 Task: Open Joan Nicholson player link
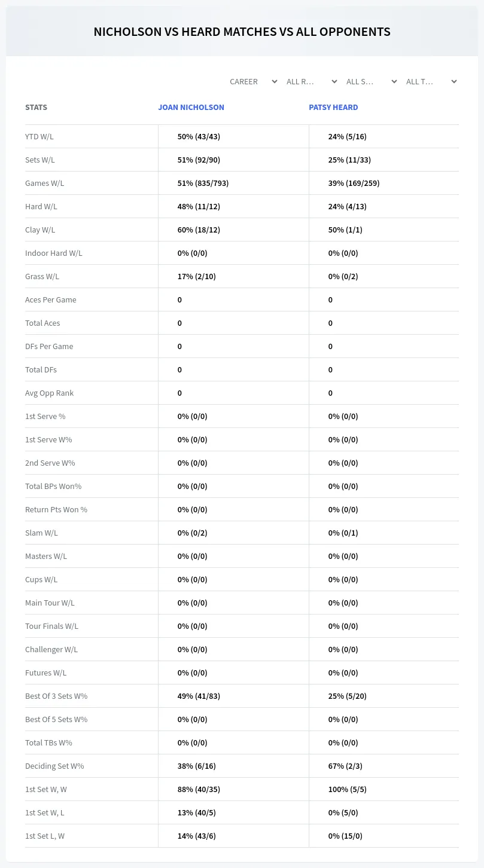coord(191,108)
